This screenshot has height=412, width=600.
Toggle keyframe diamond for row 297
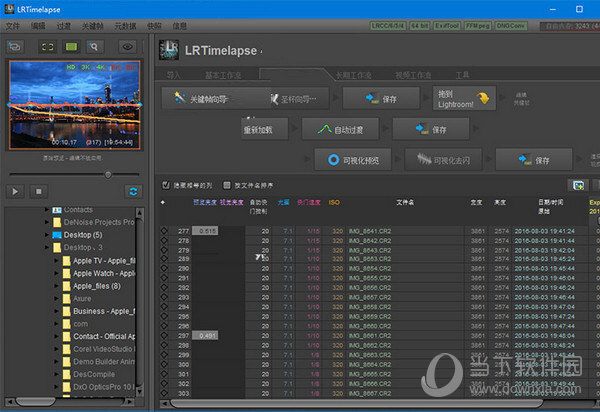click(x=164, y=335)
